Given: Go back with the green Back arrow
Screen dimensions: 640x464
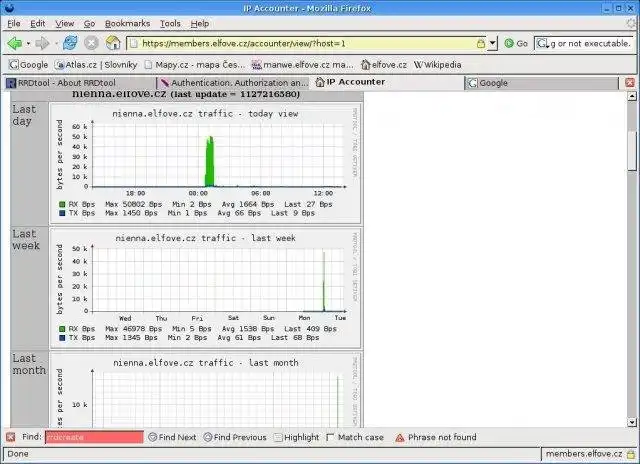Looking at the screenshot, I should (x=15, y=43).
